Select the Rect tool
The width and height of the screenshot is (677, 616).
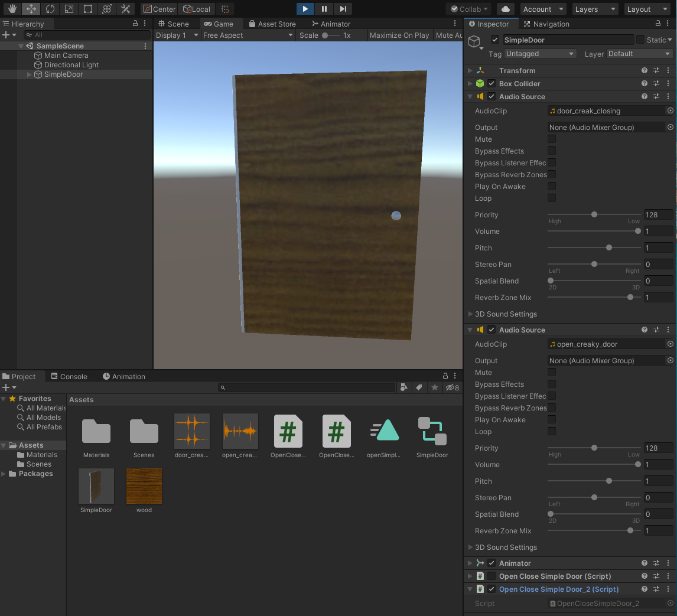[88, 9]
